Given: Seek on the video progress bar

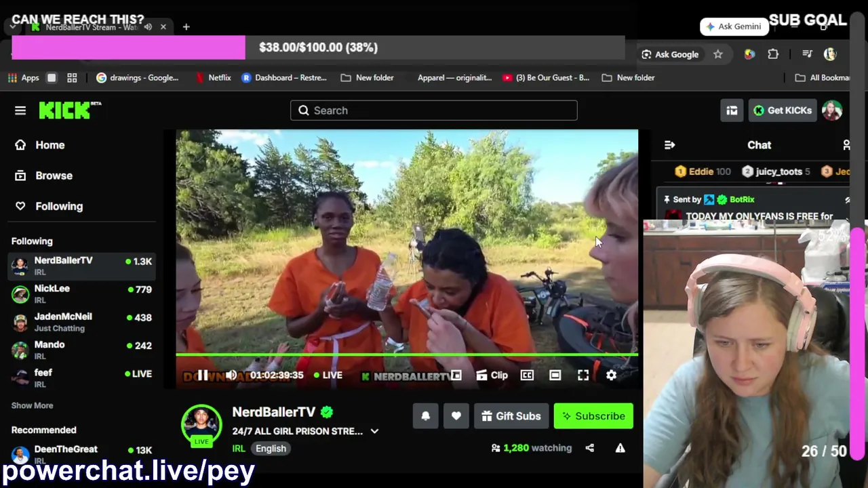Looking at the screenshot, I should click(407, 354).
